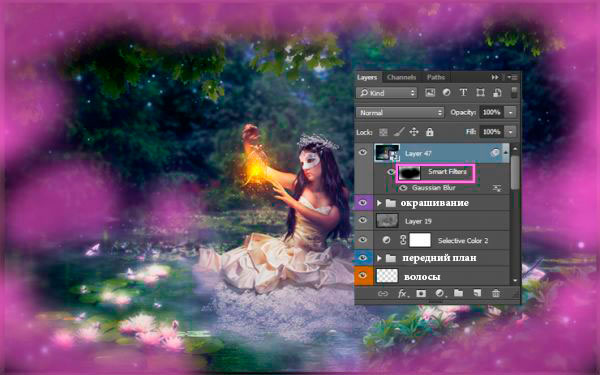Open the Normal blend mode dropdown
This screenshot has width=600, height=375.
pyautogui.click(x=400, y=112)
